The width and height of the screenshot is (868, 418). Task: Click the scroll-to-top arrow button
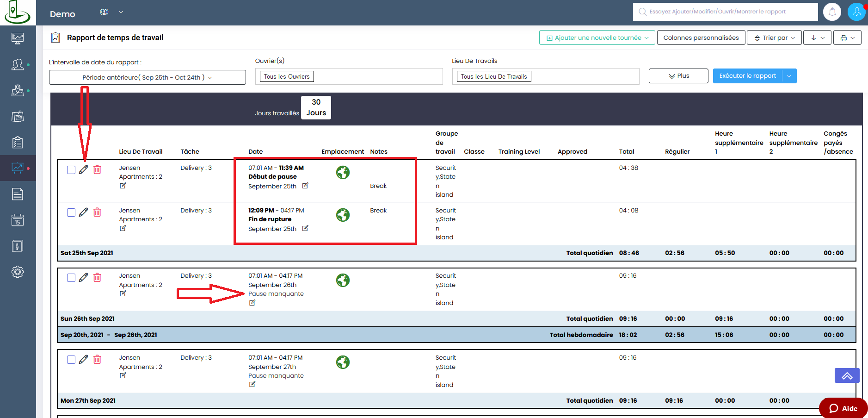click(847, 375)
